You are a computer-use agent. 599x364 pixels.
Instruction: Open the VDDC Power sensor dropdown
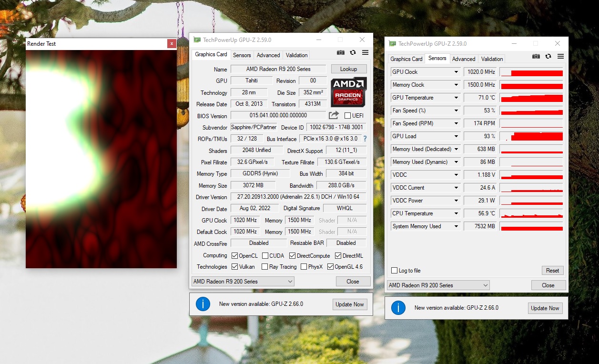pos(456,201)
